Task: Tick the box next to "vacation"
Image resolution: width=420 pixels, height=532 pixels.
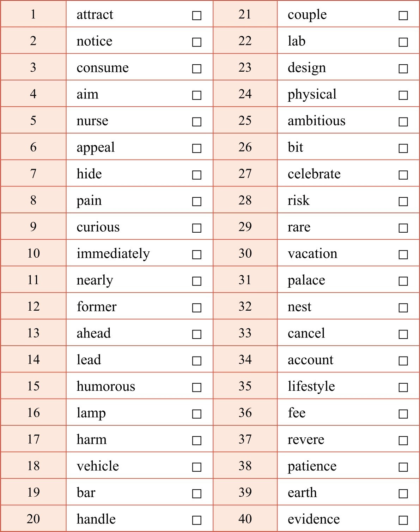Action: point(403,255)
